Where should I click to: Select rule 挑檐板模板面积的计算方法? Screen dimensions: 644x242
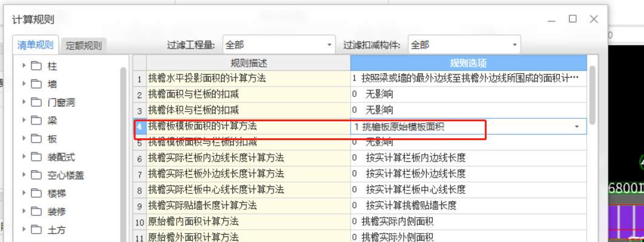[249, 126]
